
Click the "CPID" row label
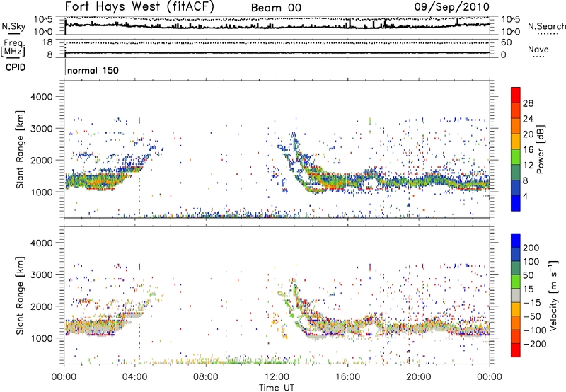click(x=15, y=67)
